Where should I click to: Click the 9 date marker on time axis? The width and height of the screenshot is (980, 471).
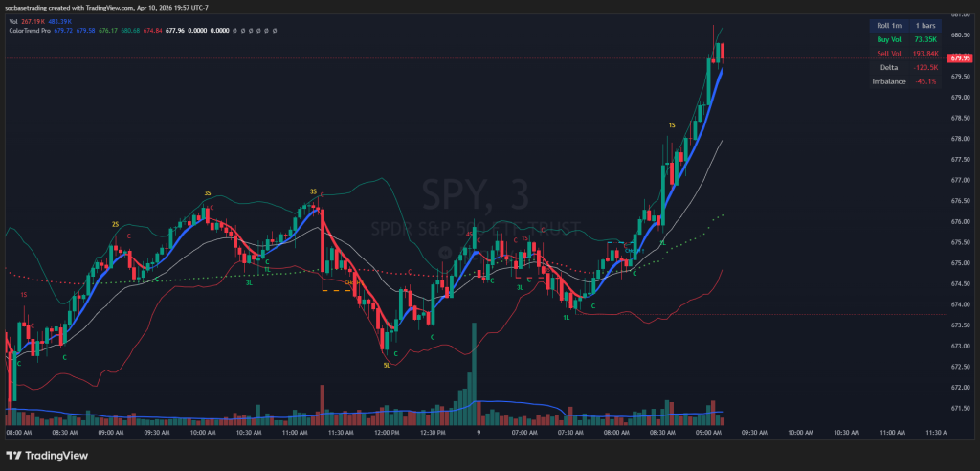click(x=478, y=433)
